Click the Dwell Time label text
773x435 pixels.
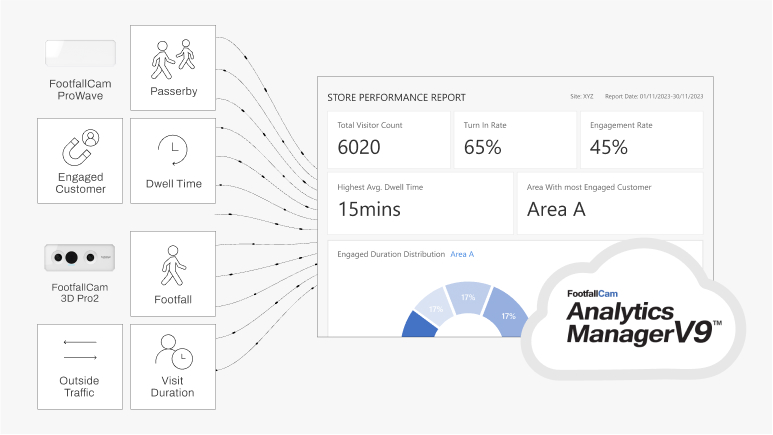(x=174, y=183)
